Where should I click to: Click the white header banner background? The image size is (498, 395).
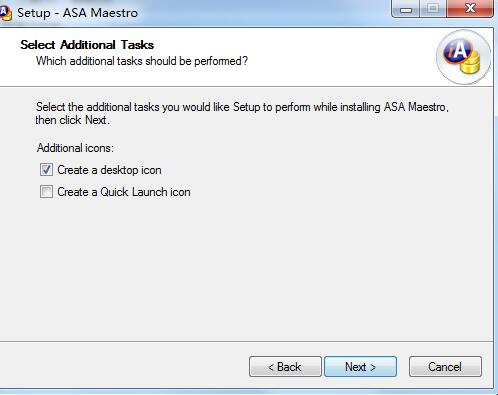(x=300, y=57)
